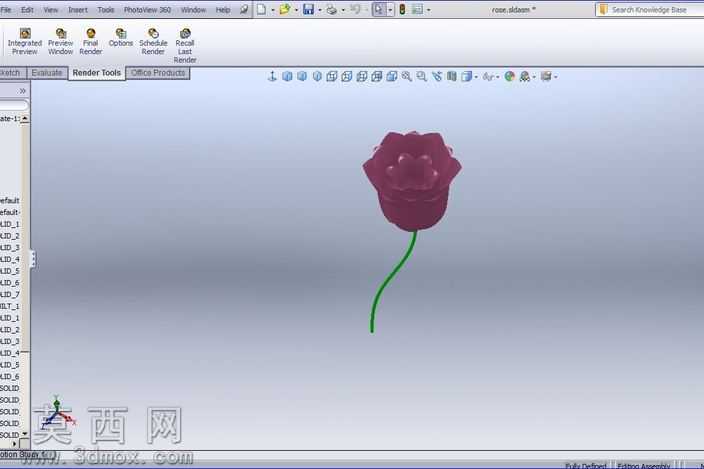Expand the Hide/Show Items dropdown arrow
Screen dimensions: 704x469
pos(497,77)
